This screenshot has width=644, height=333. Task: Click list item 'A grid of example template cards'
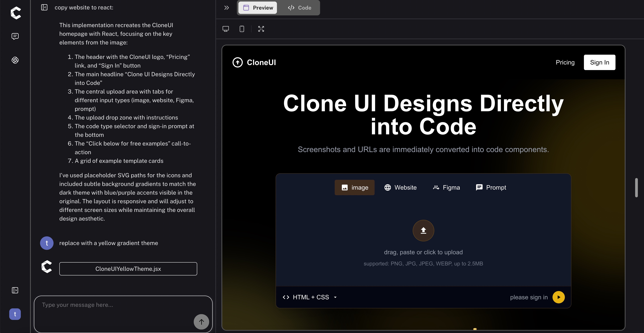pyautogui.click(x=119, y=161)
